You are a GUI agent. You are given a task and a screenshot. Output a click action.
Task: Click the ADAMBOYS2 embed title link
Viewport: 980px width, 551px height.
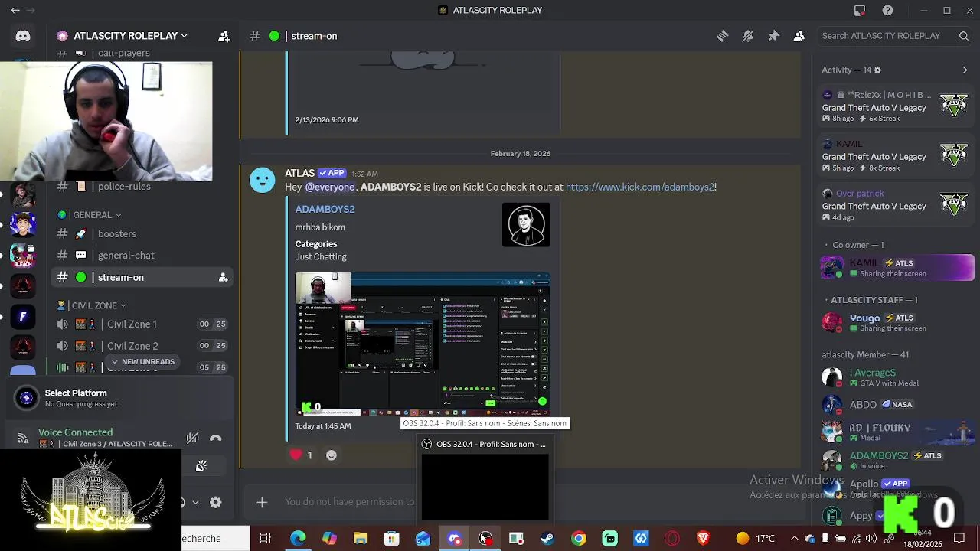click(325, 209)
